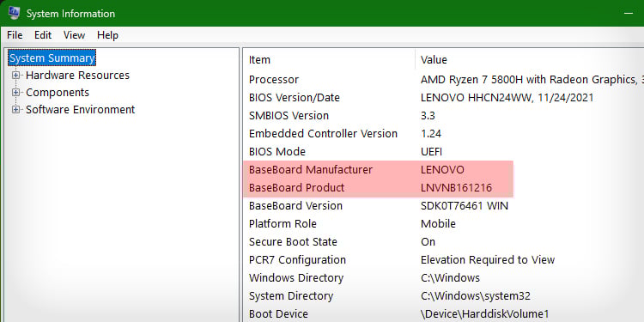Expand the Components node

pyautogui.click(x=16, y=93)
